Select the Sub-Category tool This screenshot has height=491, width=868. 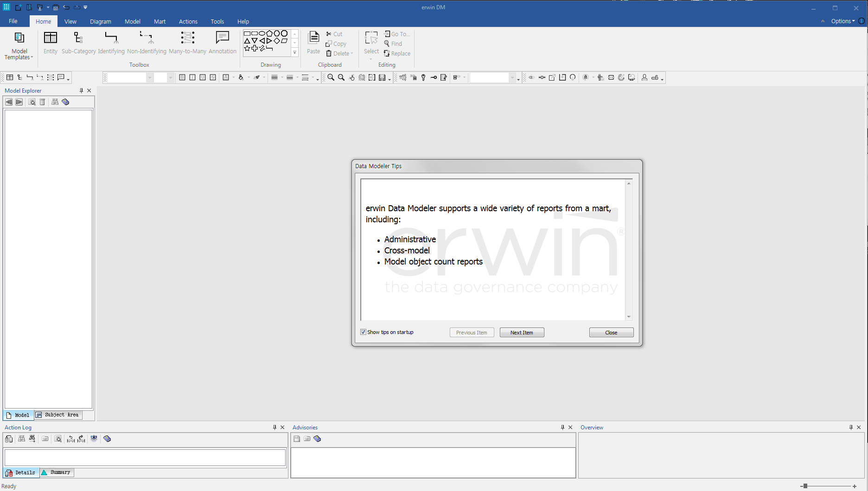pyautogui.click(x=78, y=43)
